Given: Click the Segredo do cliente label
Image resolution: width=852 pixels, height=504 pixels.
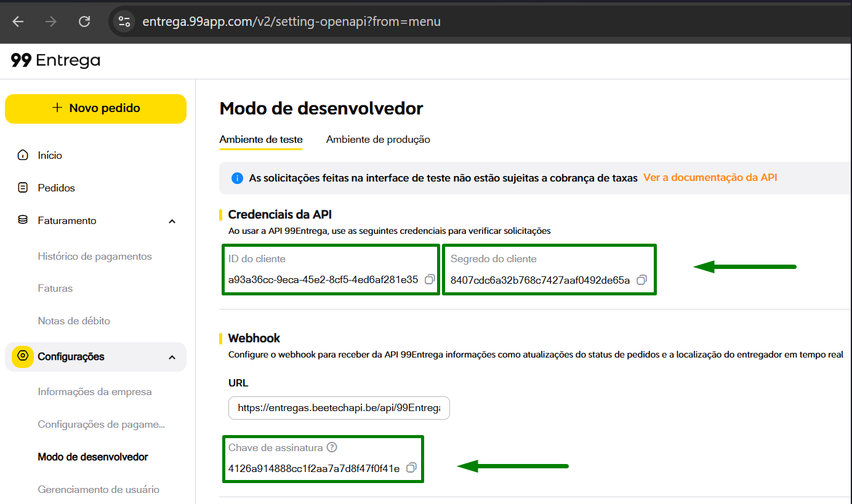Looking at the screenshot, I should coord(494,259).
